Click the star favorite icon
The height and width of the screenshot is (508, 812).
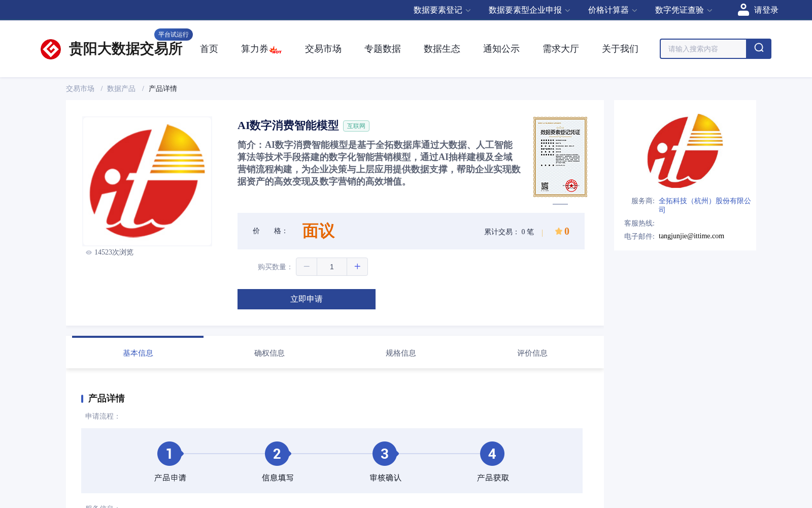(x=558, y=231)
